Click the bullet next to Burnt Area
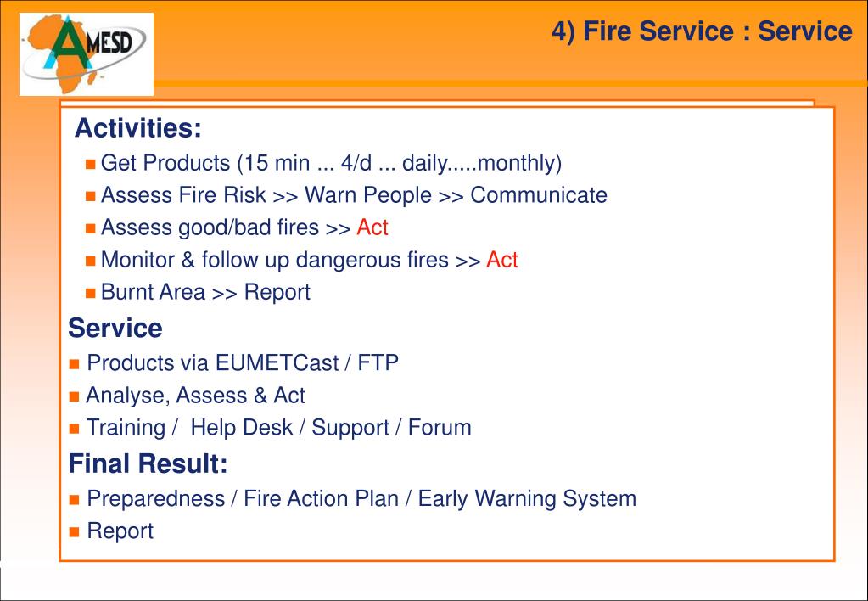Screen dimensions: 868x601 [x=91, y=294]
